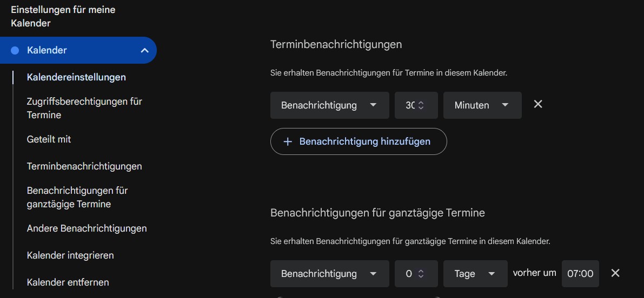Click the 07:00 time field
Image resolution: width=644 pixels, height=298 pixels.
(x=580, y=274)
